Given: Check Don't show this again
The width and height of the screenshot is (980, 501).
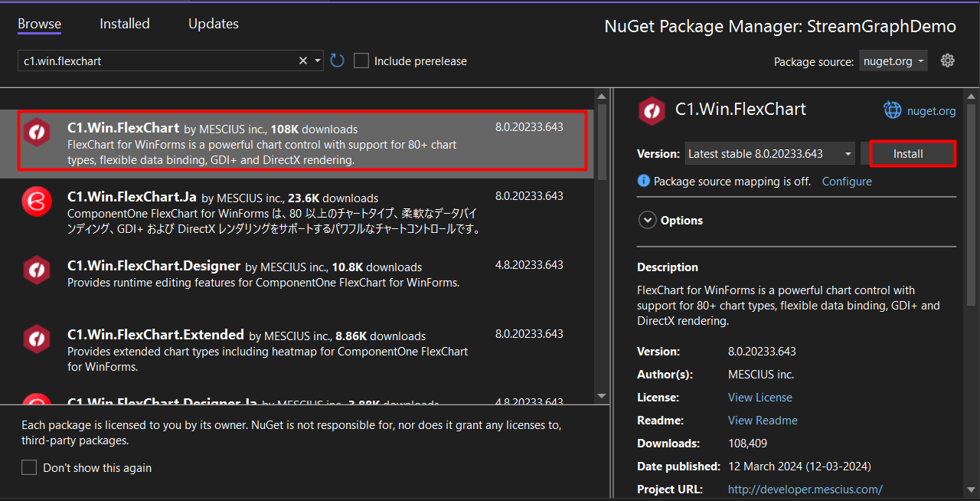Looking at the screenshot, I should pos(29,467).
